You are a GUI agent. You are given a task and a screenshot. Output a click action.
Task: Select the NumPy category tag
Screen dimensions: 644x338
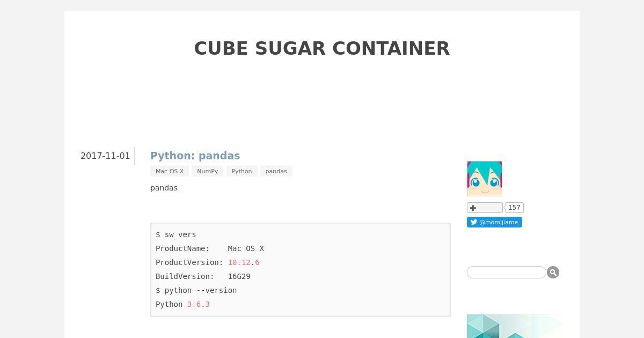(x=207, y=171)
